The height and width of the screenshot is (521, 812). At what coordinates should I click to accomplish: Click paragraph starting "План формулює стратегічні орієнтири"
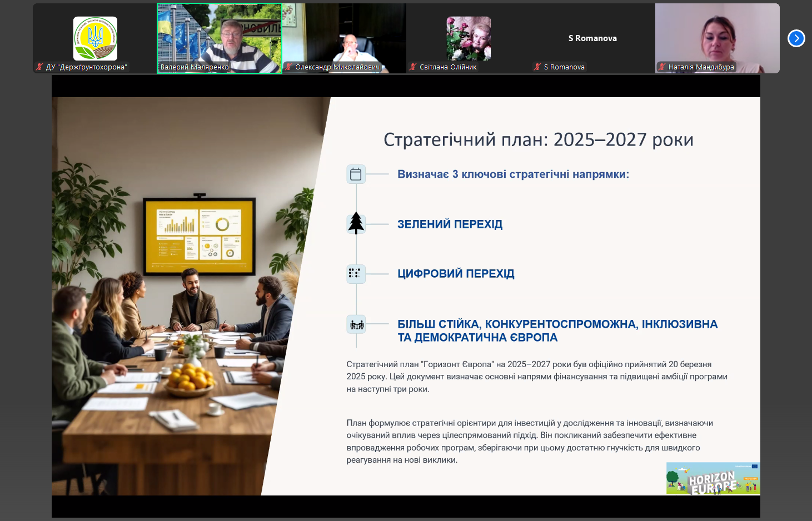point(530,442)
